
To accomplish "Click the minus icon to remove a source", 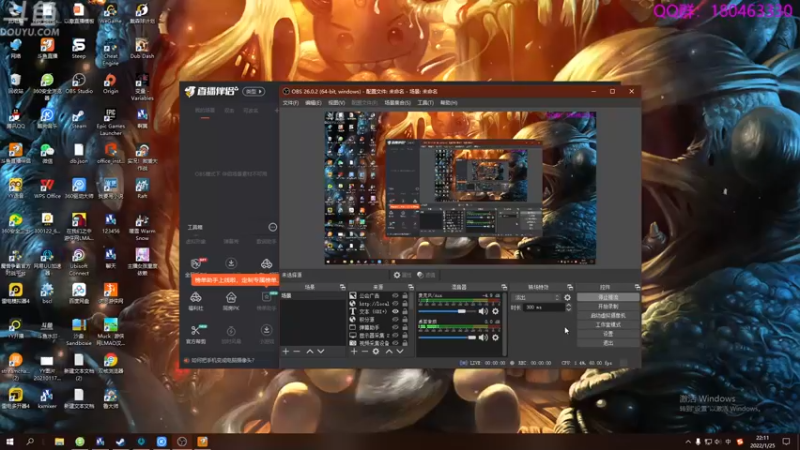I will [x=365, y=351].
